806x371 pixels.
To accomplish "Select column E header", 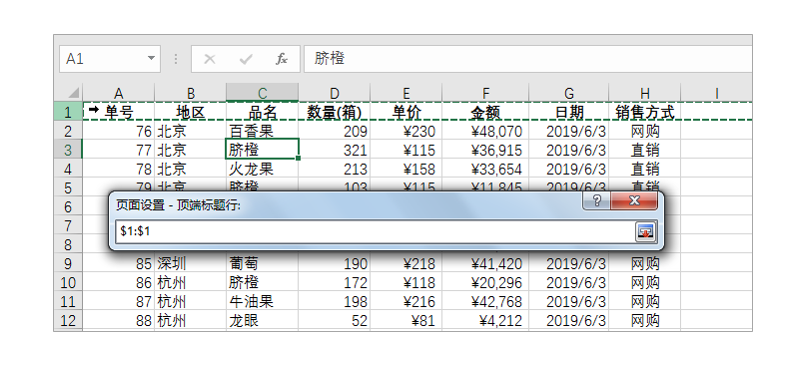I will pyautogui.click(x=406, y=93).
